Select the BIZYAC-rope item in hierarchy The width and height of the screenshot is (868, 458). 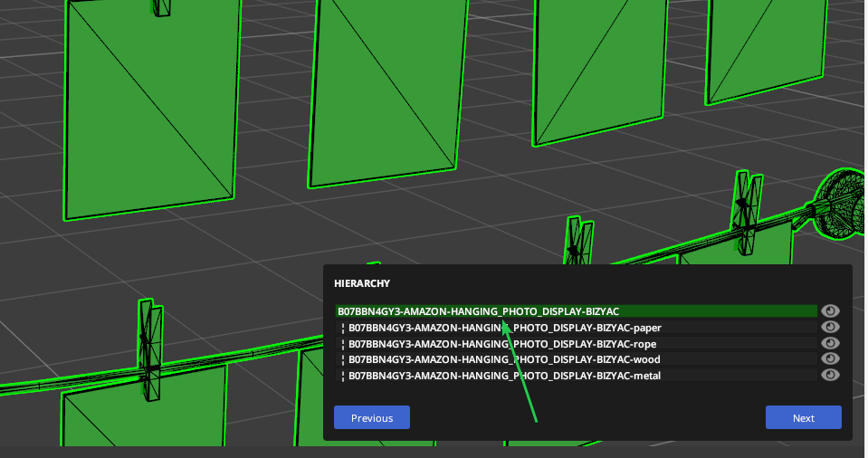click(x=577, y=343)
